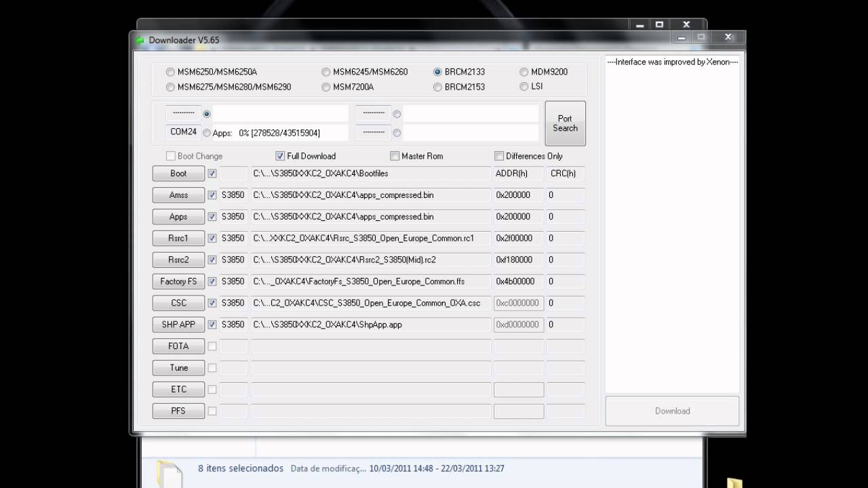The height and width of the screenshot is (488, 868).
Task: Click the Interface was improved by Xenon log text
Action: tap(672, 62)
